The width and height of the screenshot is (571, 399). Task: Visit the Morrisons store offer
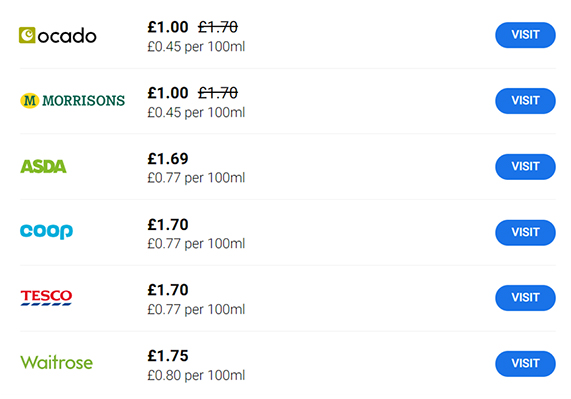point(525,101)
